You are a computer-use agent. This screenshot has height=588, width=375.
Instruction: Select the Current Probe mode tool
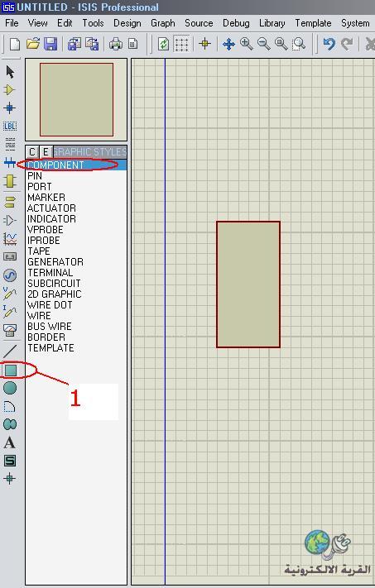(10, 311)
